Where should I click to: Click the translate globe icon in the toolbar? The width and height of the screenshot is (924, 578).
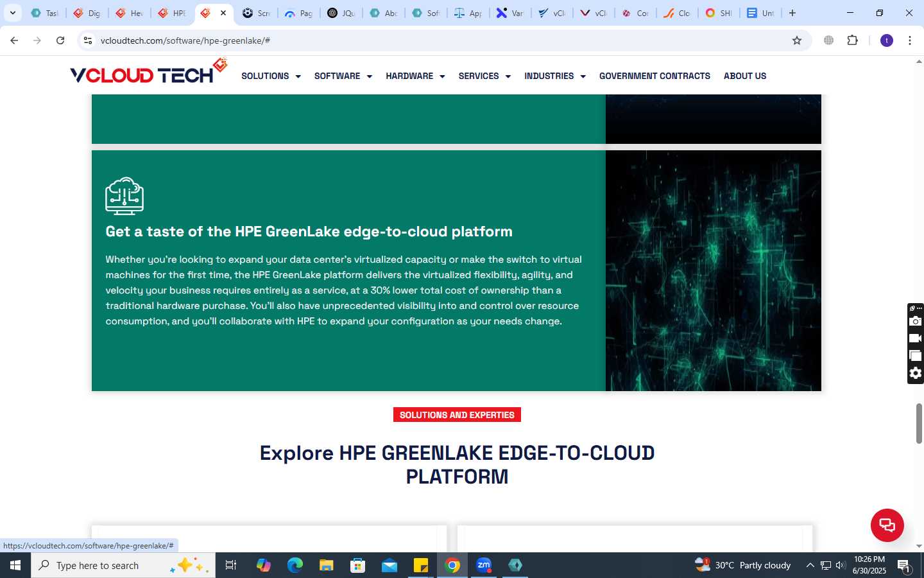(x=829, y=40)
